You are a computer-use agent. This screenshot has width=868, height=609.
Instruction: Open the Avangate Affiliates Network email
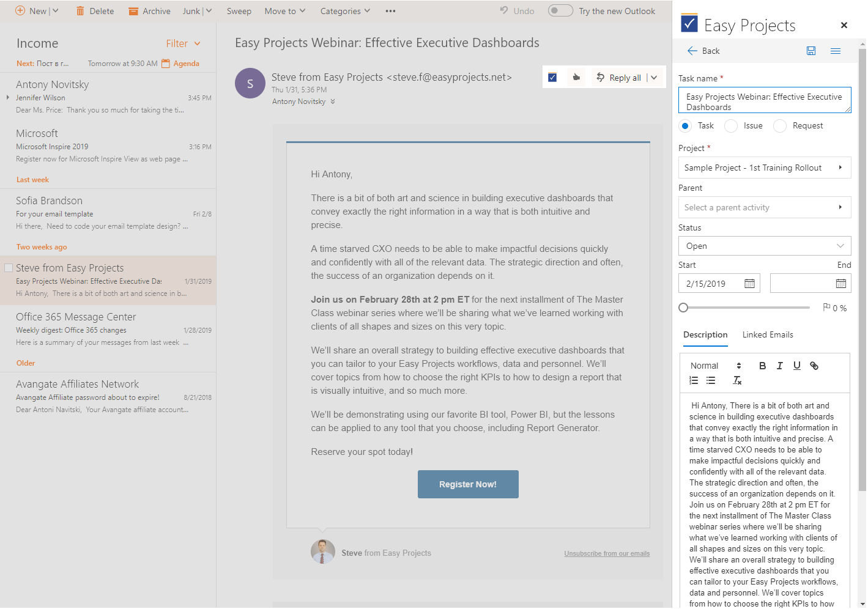click(x=108, y=396)
